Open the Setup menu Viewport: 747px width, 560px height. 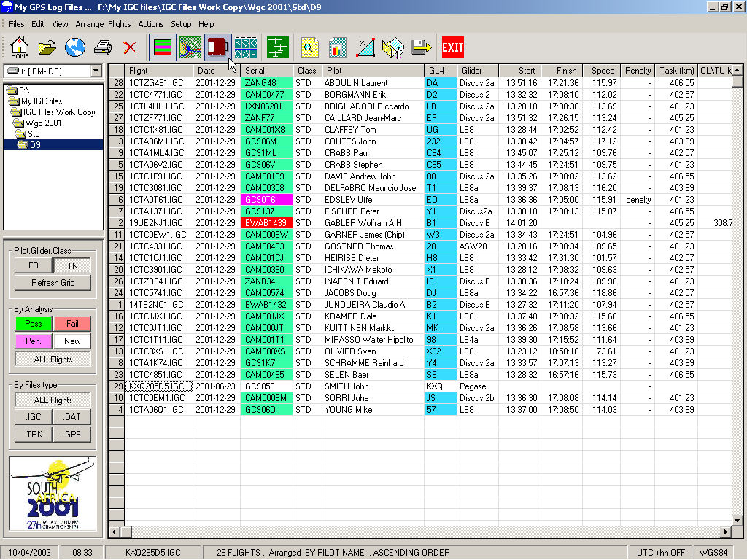click(181, 24)
